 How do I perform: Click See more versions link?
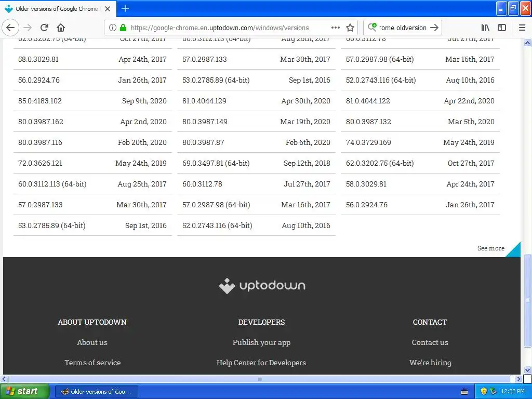pyautogui.click(x=490, y=248)
